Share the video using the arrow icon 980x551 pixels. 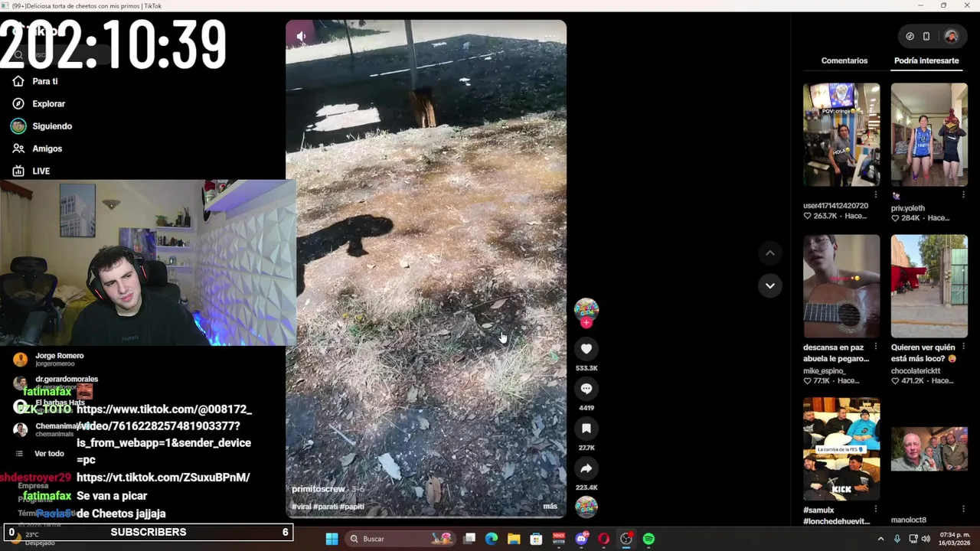point(586,468)
